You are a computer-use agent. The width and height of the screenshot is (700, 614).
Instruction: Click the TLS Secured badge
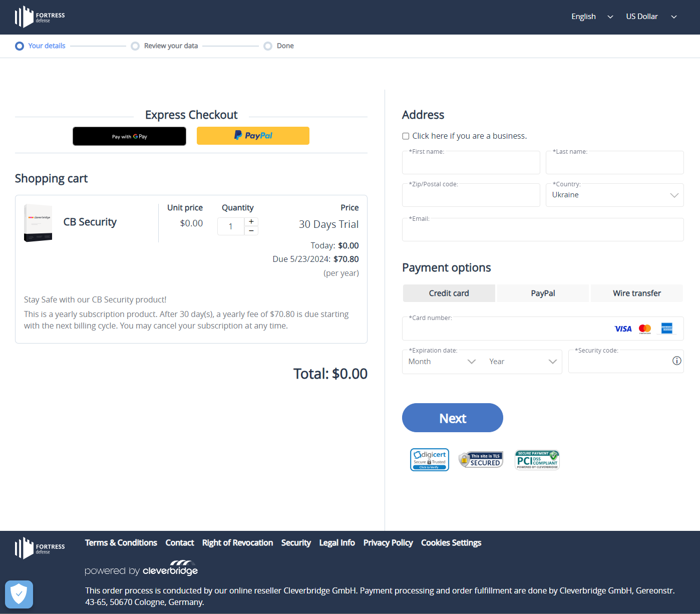(481, 460)
